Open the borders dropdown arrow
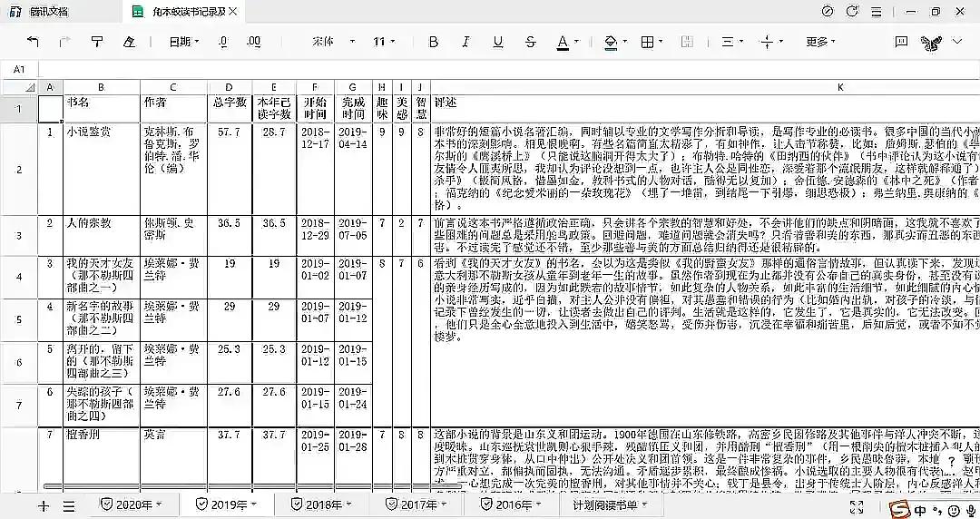Image resolution: width=980 pixels, height=519 pixels. [661, 42]
